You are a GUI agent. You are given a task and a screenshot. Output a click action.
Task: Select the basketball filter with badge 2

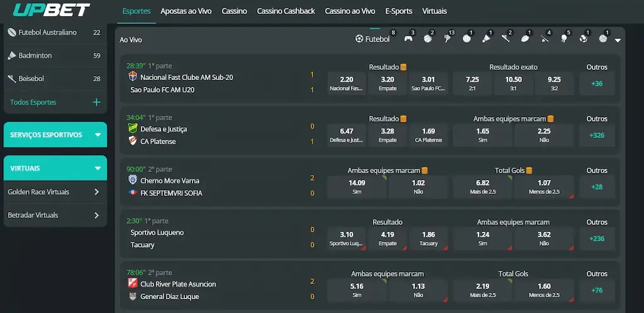pos(428,38)
